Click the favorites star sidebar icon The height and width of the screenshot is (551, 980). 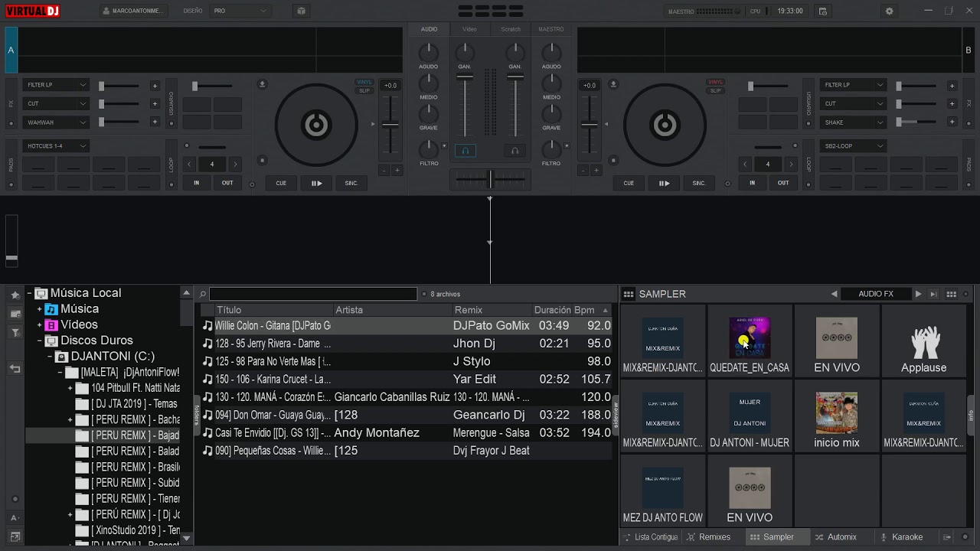[x=15, y=295]
